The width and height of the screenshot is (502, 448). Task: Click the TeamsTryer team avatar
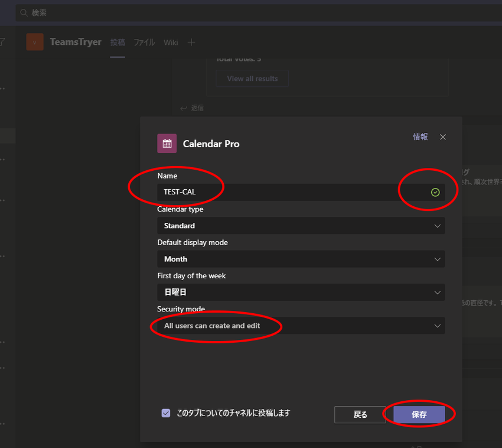pos(35,42)
